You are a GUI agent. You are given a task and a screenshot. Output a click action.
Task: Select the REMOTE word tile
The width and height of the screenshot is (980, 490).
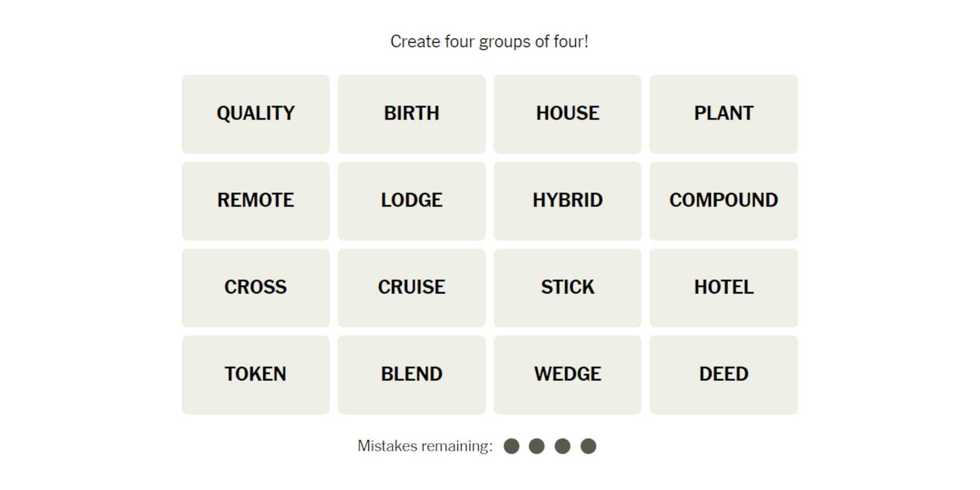(255, 201)
